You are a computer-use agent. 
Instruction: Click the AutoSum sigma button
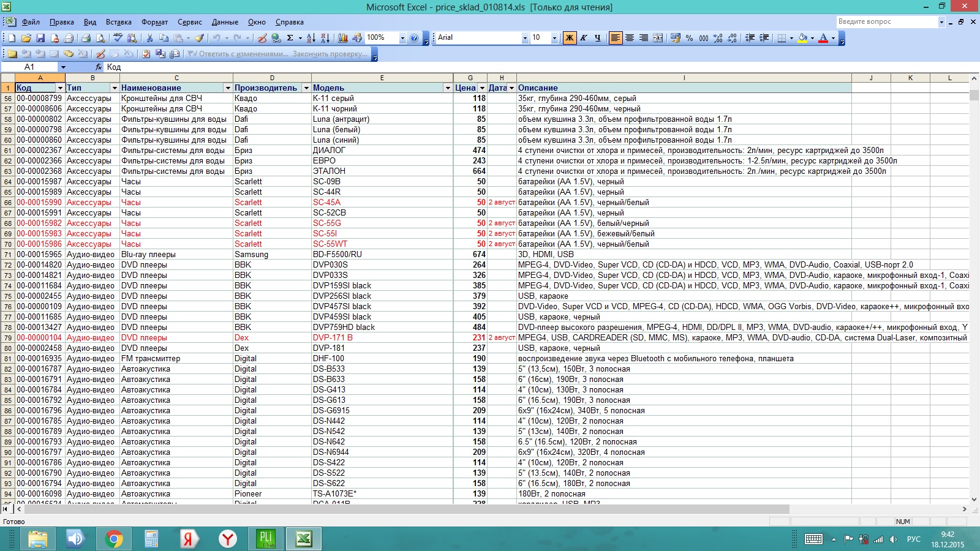click(290, 38)
